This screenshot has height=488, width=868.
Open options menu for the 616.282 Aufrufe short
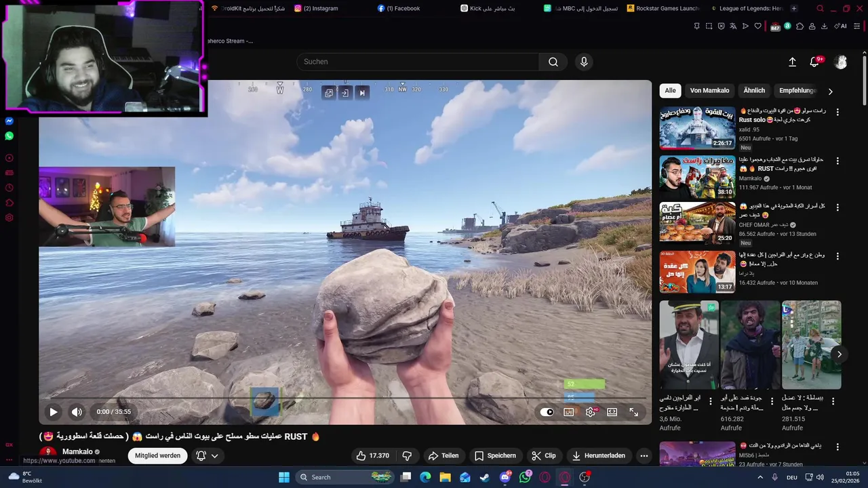pyautogui.click(x=772, y=401)
